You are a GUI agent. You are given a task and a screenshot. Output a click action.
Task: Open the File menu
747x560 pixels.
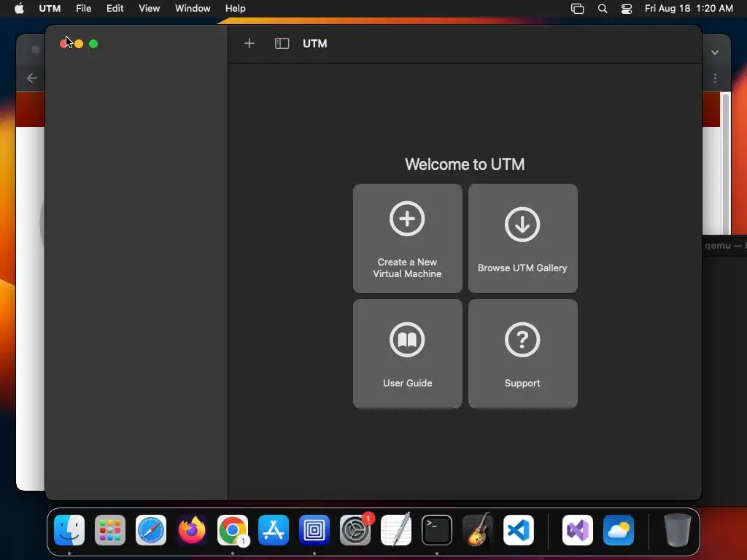tap(83, 9)
